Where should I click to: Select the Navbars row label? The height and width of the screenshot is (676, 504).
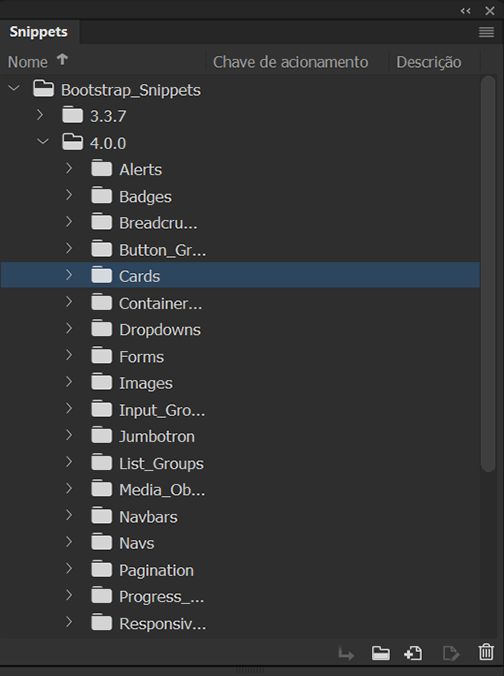[148, 517]
